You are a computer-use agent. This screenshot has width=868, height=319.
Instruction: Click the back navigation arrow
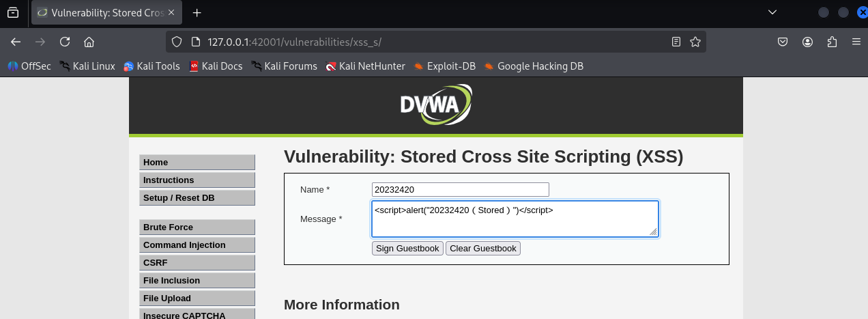coord(16,42)
